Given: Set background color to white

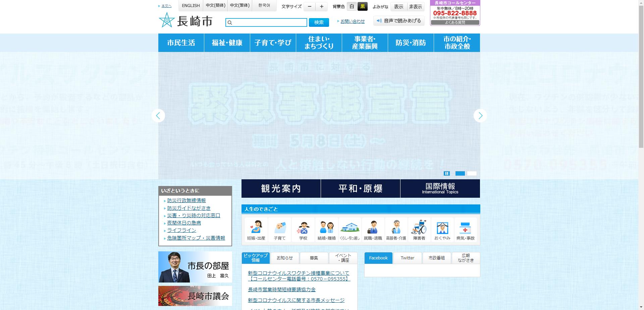Looking at the screenshot, I should click(x=352, y=6).
